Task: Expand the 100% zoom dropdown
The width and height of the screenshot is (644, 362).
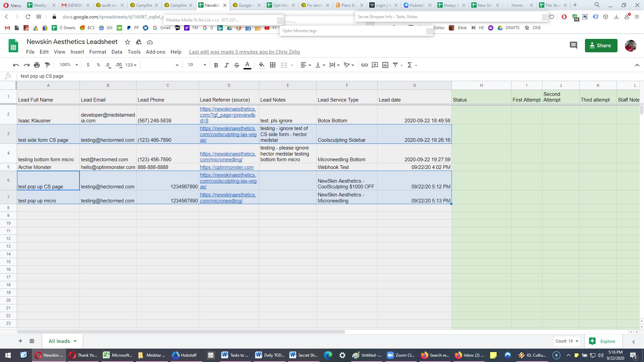Action: coord(69,65)
